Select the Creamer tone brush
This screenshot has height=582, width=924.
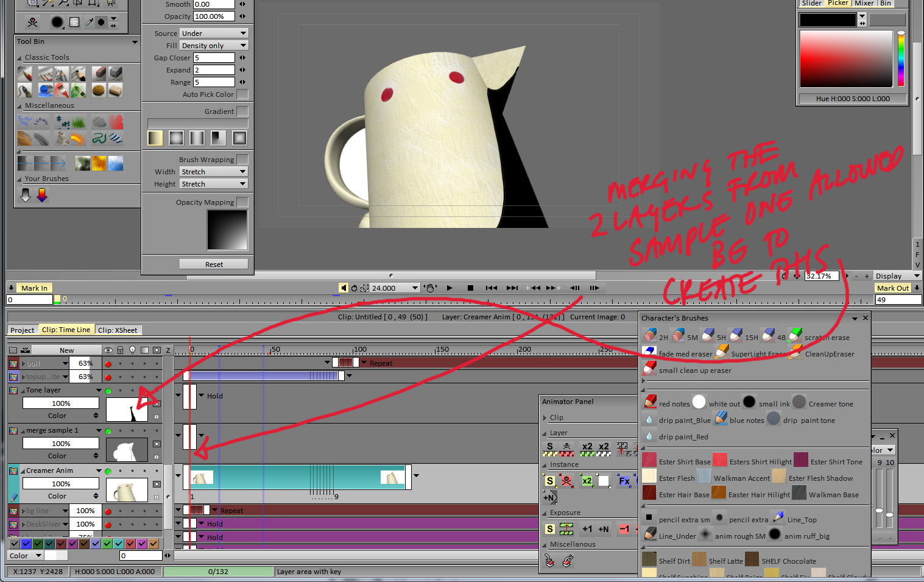pos(799,402)
